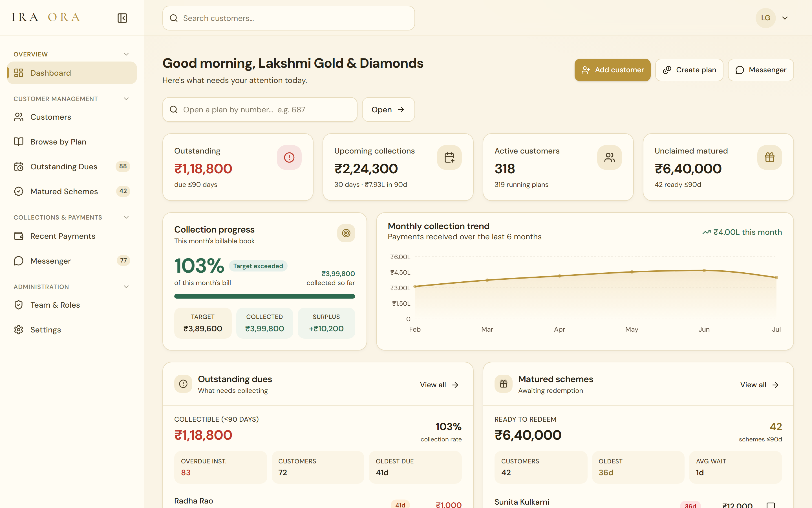
Task: Click the arrow beside Matured schemes View all
Action: pyautogui.click(x=775, y=385)
